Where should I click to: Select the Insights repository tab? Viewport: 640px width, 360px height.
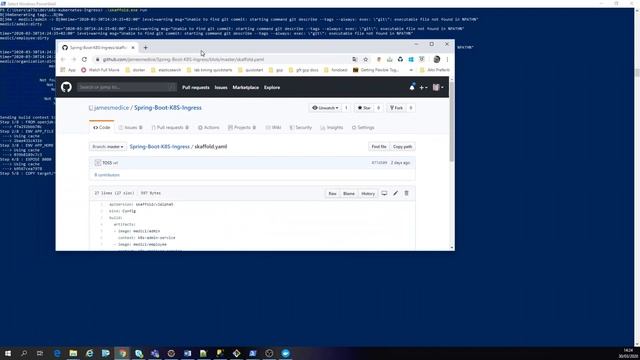tap(332, 127)
